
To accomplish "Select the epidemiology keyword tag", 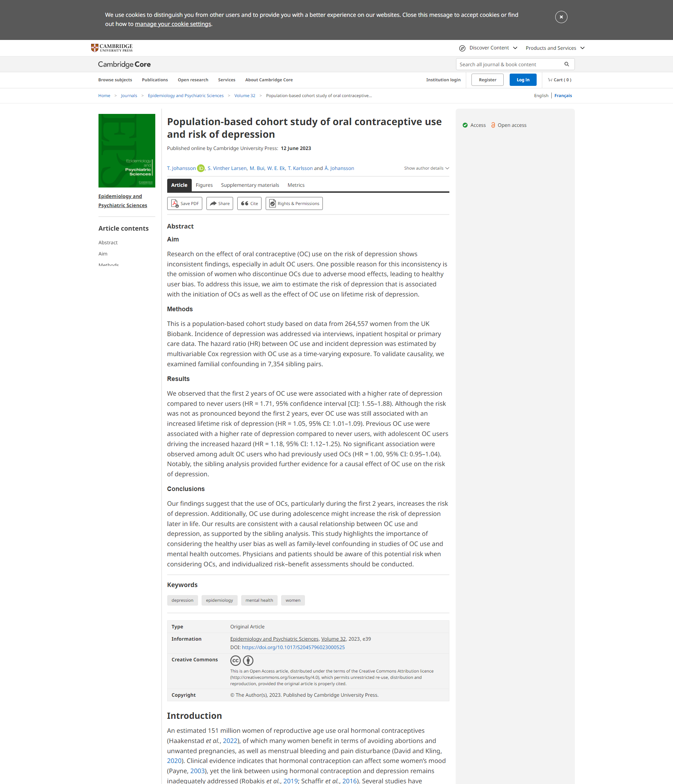I will 219,600.
